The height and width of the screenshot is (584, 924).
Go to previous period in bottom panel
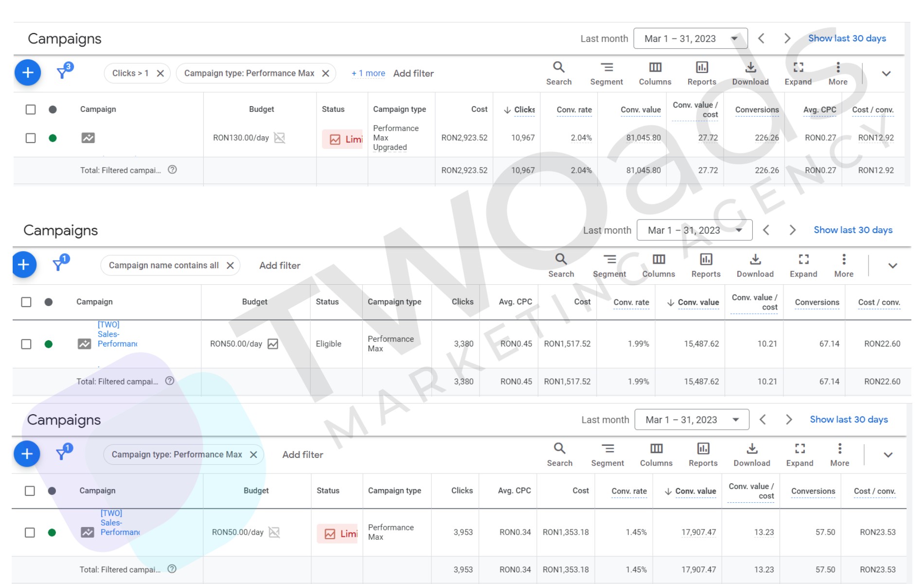pos(763,420)
